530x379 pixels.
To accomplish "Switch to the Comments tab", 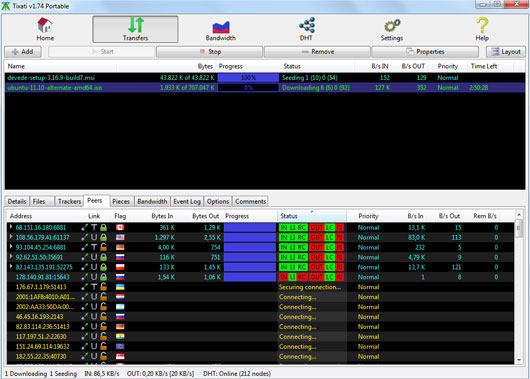I will click(x=250, y=202).
